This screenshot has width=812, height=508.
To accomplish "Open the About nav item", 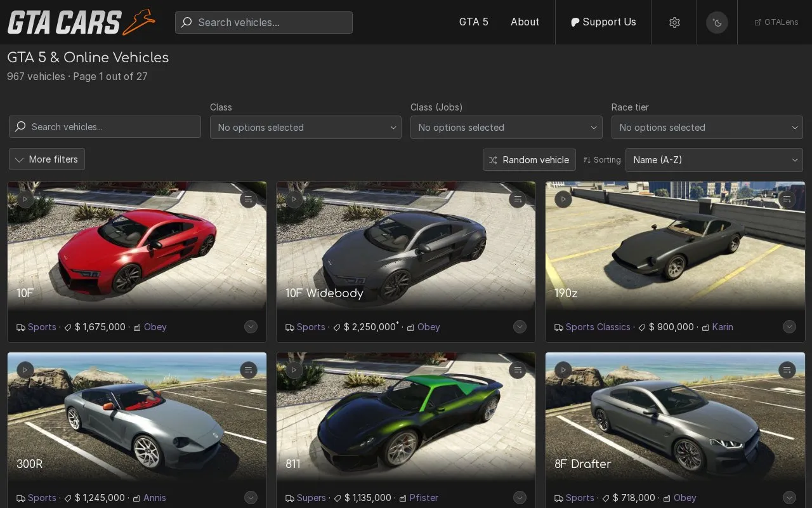I will pyautogui.click(x=525, y=22).
